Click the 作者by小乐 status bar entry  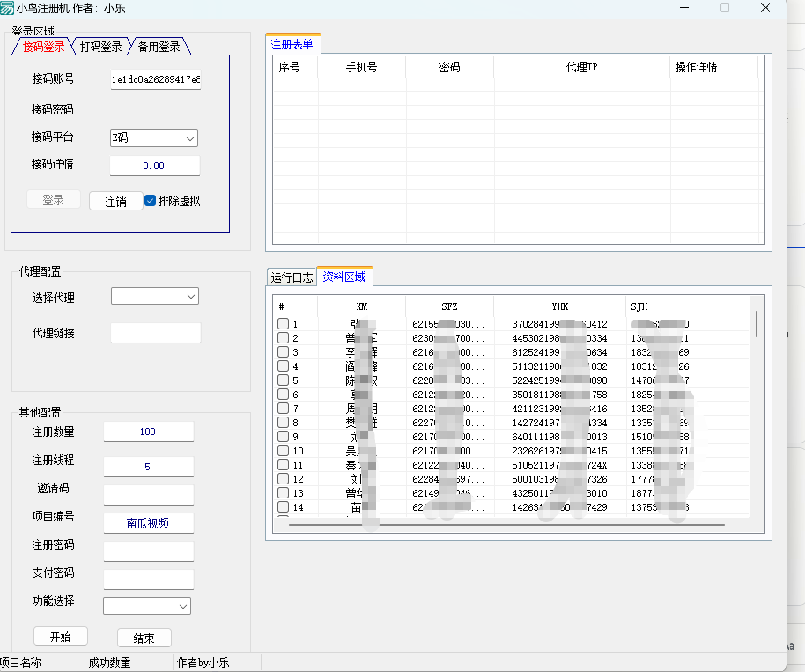(x=217, y=662)
